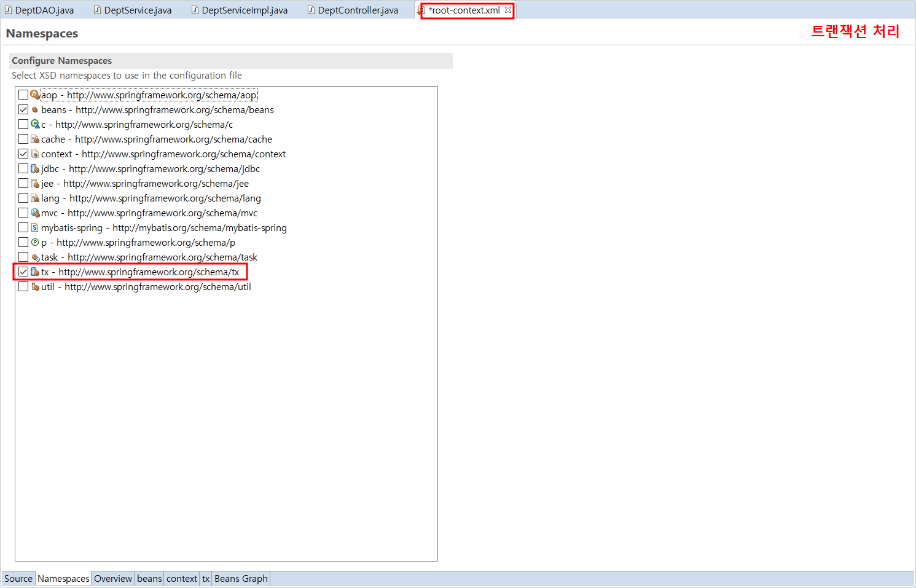Viewport: 916px width, 588px height.
Task: Open the Beans Graph bottom tab
Action: [241, 579]
